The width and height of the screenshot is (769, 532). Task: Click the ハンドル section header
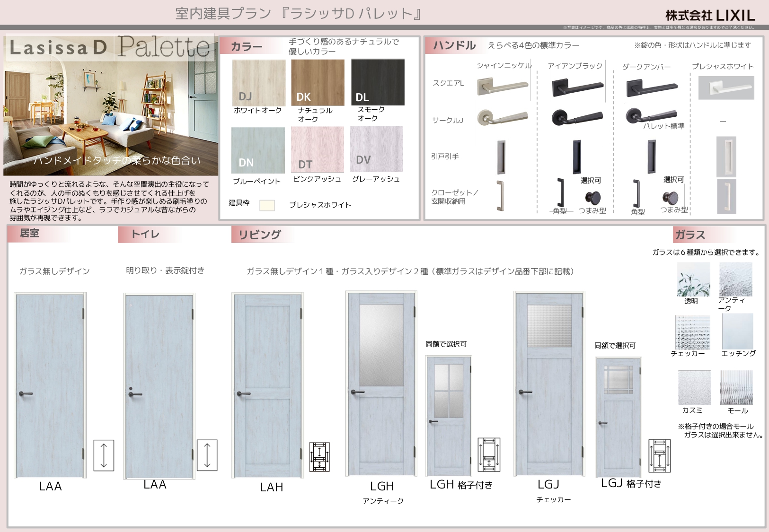click(x=454, y=45)
